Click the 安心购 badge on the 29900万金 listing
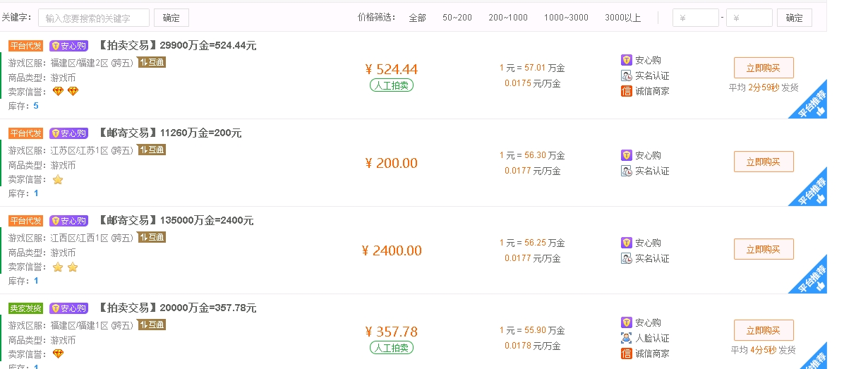 pyautogui.click(x=68, y=46)
